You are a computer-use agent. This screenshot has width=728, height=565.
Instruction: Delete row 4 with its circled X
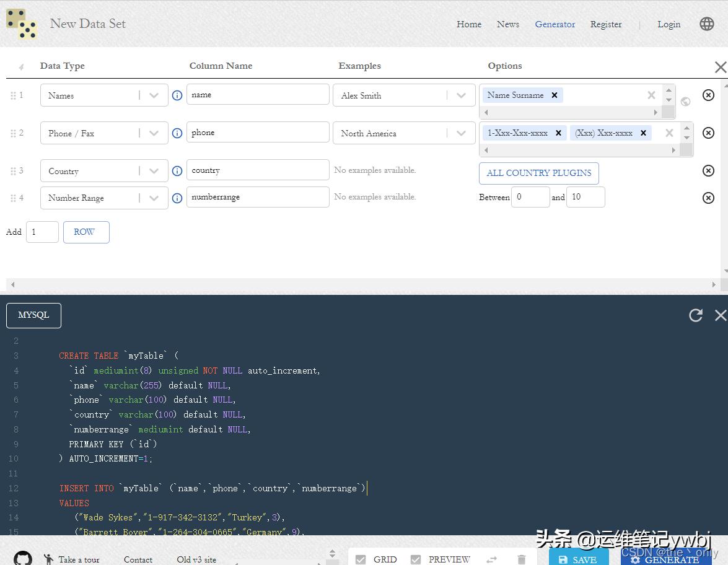coord(708,198)
